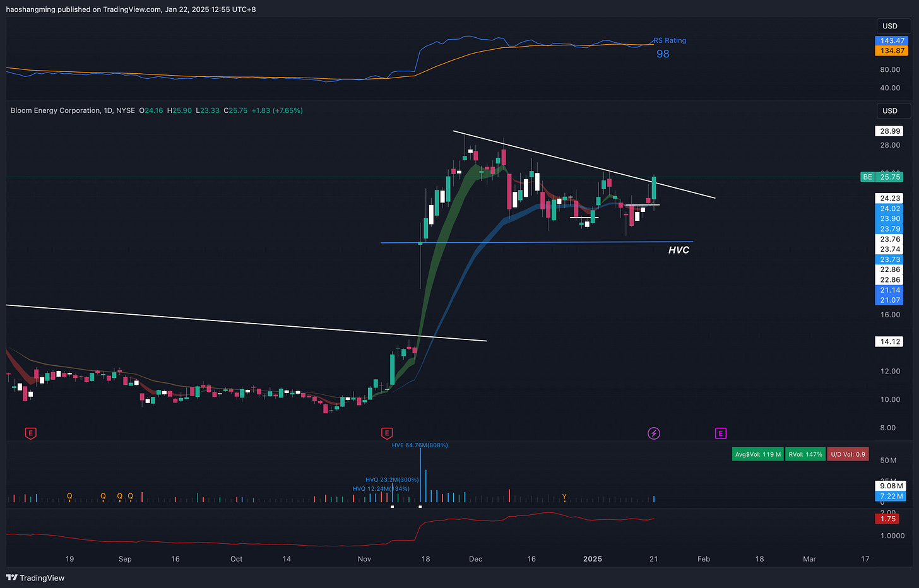The image size is (919, 588).
Task: Select the HVC annotation text
Action: [x=679, y=250]
